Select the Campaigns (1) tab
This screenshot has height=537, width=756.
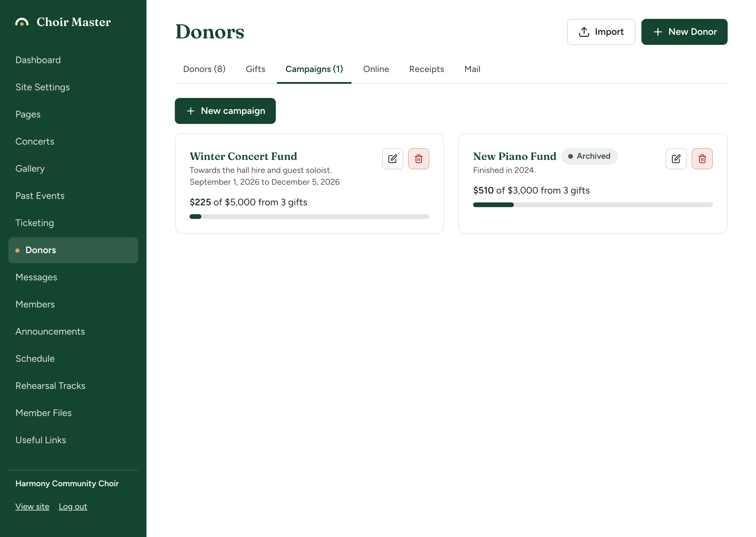pyautogui.click(x=314, y=69)
